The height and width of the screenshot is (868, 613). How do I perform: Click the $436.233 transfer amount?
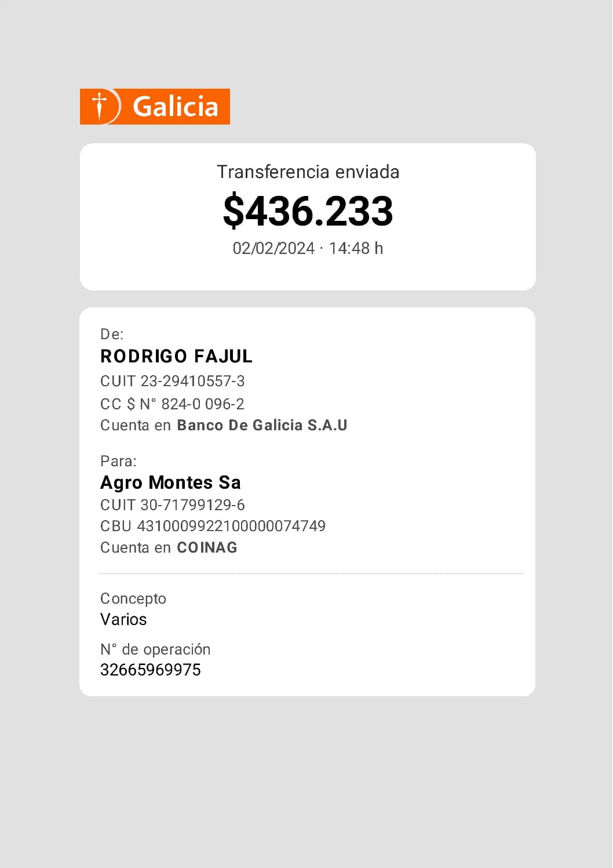pos(308,211)
